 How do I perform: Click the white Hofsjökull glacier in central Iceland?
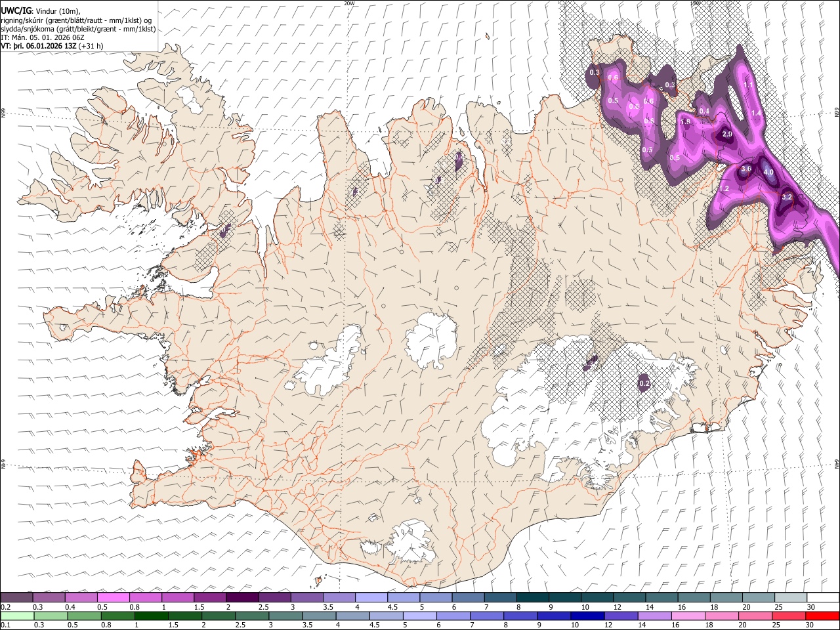tap(431, 341)
